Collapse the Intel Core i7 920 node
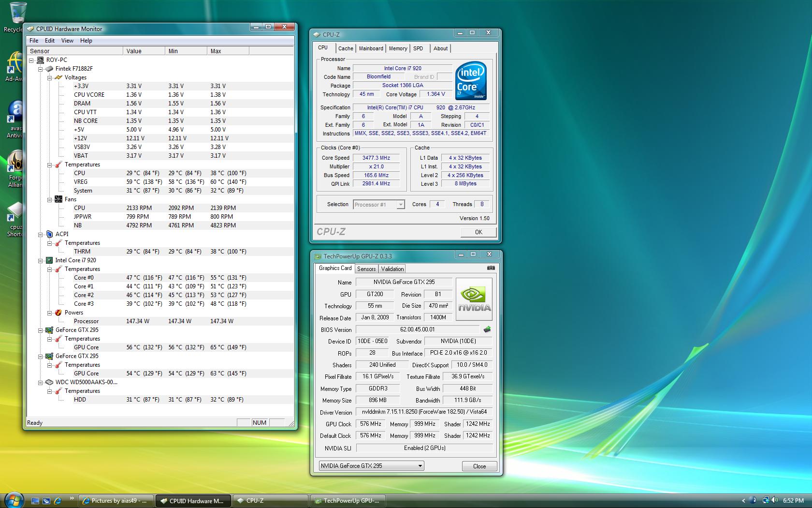The image size is (812, 508). [x=41, y=260]
